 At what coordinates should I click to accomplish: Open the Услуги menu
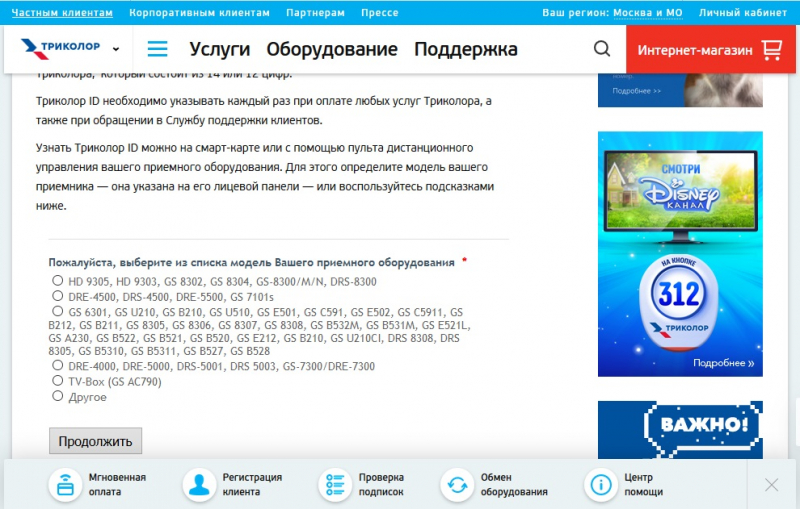coord(219,49)
